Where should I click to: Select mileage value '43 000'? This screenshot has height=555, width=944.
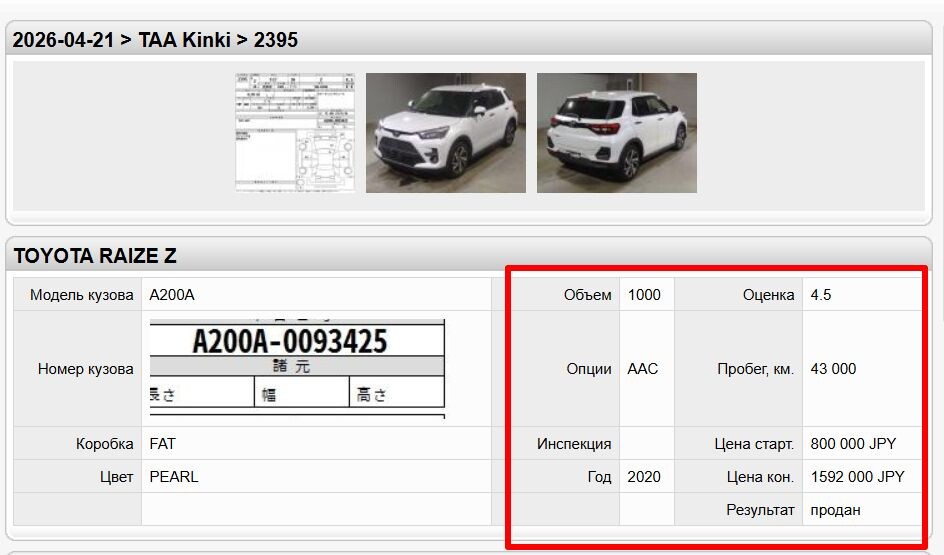point(833,369)
